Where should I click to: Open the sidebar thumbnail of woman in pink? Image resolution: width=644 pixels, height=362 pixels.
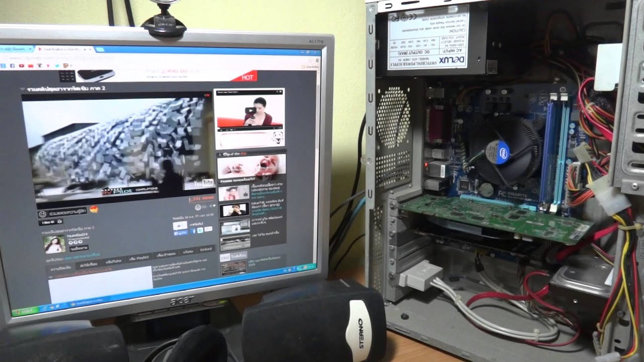[234, 194]
